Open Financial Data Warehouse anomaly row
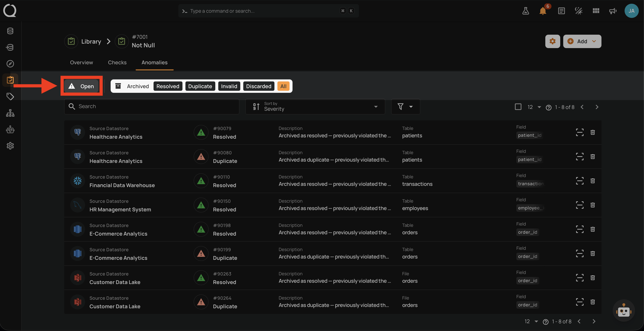Image resolution: width=644 pixels, height=331 pixels. (x=332, y=181)
